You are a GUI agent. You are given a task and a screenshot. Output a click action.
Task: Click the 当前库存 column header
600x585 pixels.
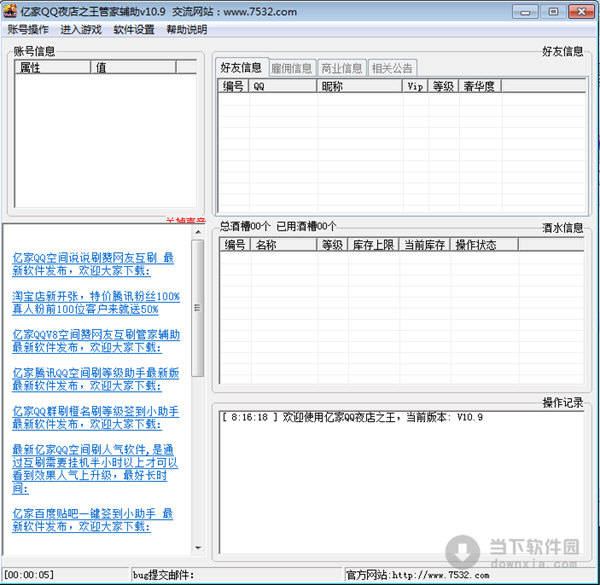click(424, 244)
